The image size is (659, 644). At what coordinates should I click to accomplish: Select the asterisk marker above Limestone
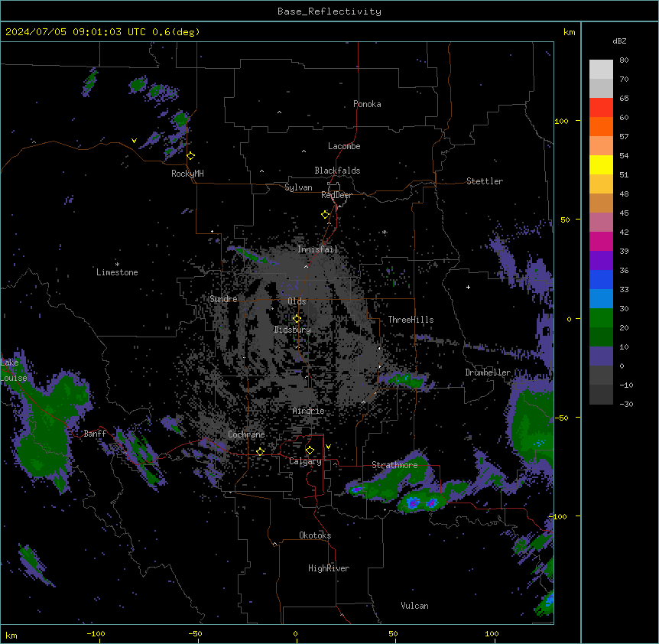tap(117, 265)
